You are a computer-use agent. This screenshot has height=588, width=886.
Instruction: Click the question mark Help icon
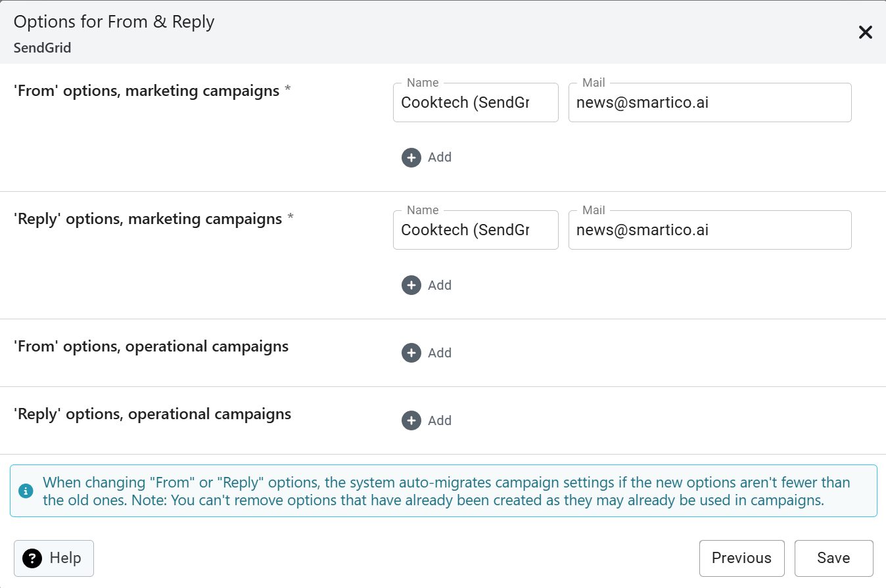(x=32, y=558)
